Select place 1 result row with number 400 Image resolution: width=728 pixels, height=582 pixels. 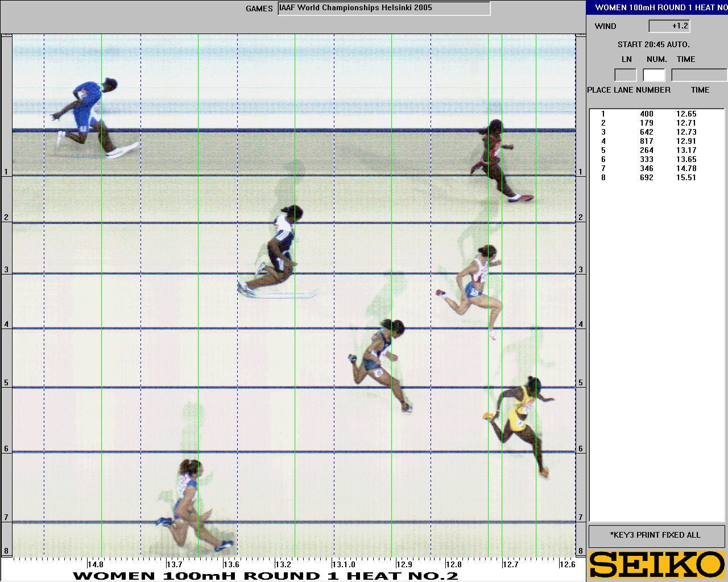pos(648,114)
